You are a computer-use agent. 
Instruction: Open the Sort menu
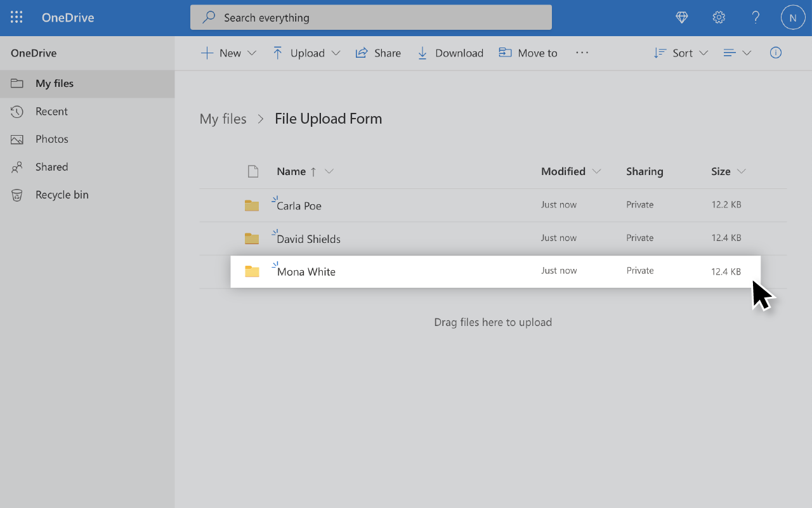tap(681, 53)
